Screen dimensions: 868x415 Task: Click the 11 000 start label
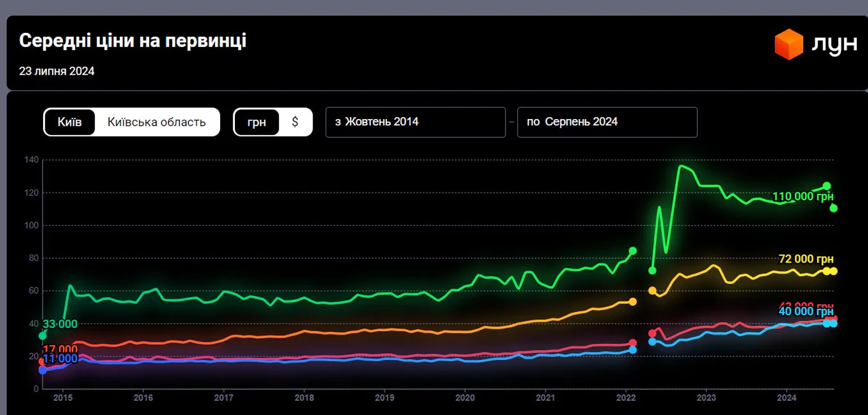[60, 358]
